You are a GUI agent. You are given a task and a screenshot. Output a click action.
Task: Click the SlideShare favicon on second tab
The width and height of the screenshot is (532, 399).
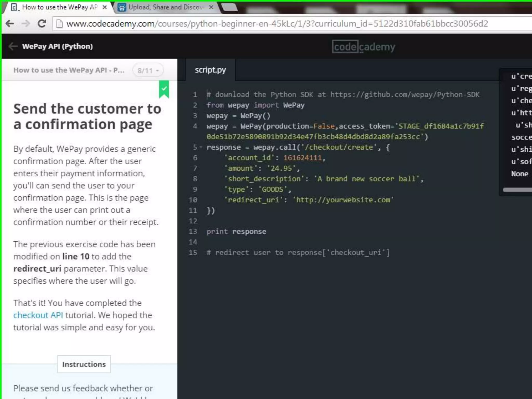[122, 7]
